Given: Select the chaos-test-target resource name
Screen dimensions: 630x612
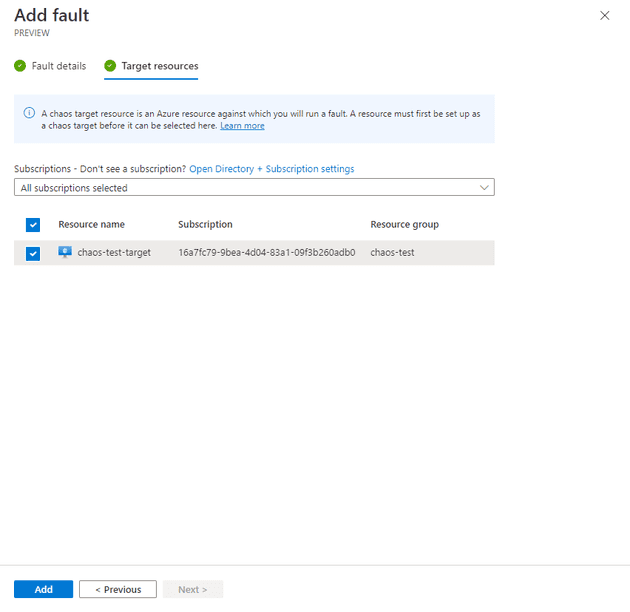Looking at the screenshot, I should click(x=114, y=252).
